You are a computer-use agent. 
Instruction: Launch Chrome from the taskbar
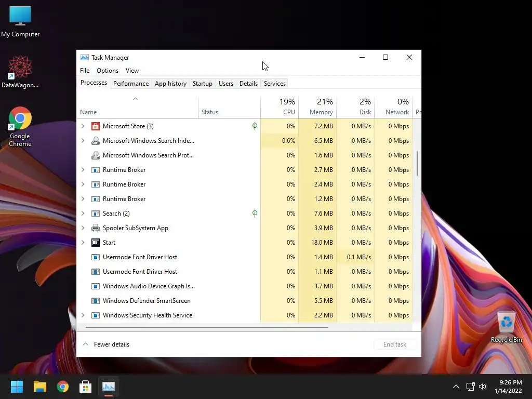(x=63, y=387)
